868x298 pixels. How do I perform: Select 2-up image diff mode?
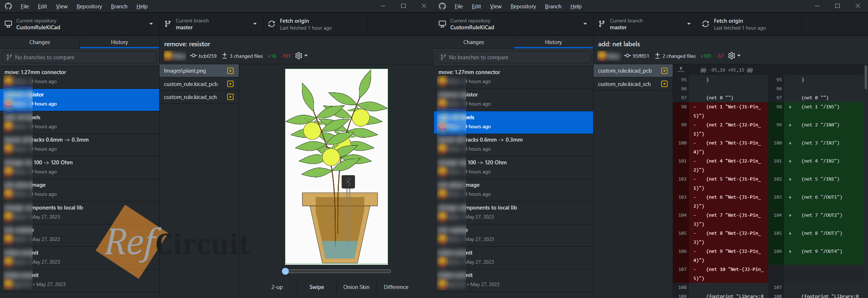(x=277, y=287)
